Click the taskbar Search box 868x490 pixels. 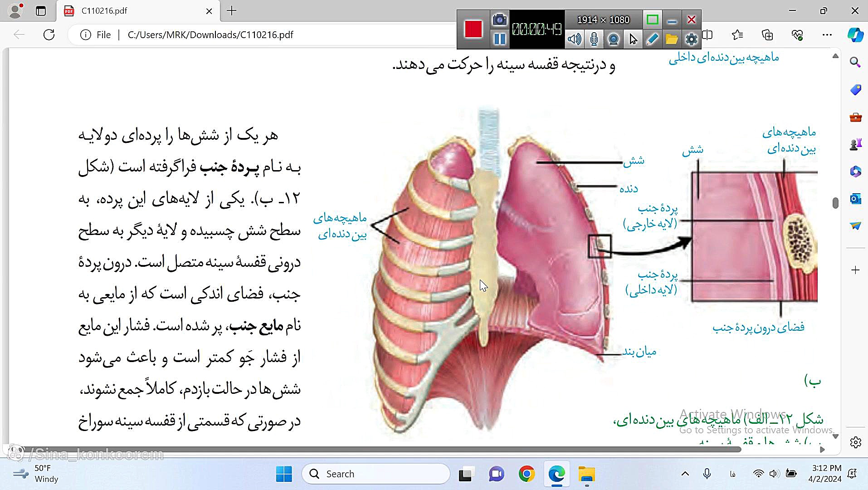tap(376, 474)
